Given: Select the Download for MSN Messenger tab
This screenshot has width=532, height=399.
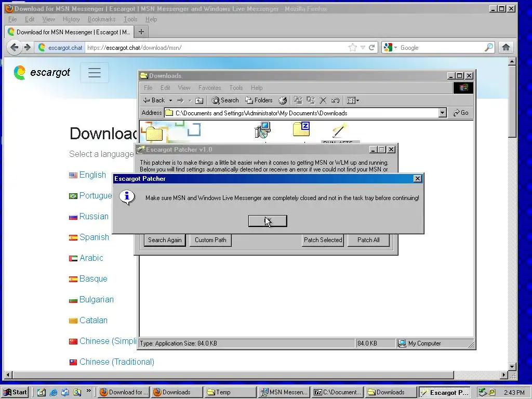Looking at the screenshot, I should pyautogui.click(x=69, y=32).
